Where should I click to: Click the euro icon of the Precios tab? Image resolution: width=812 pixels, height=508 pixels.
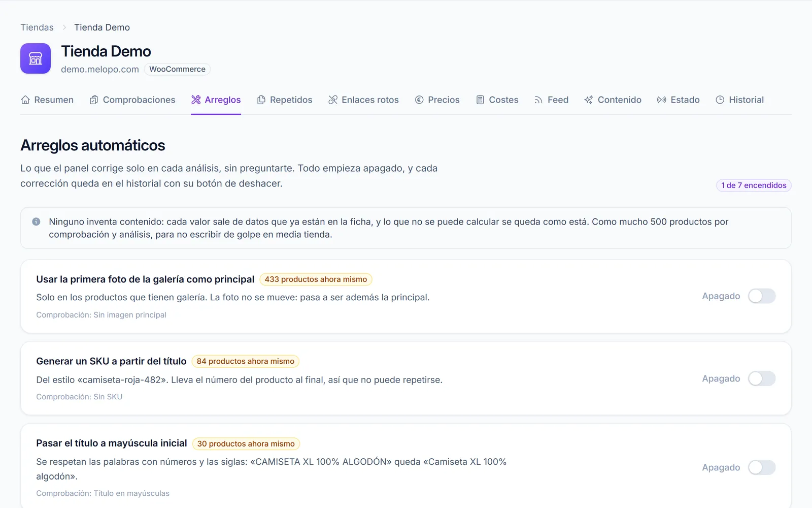419,100
